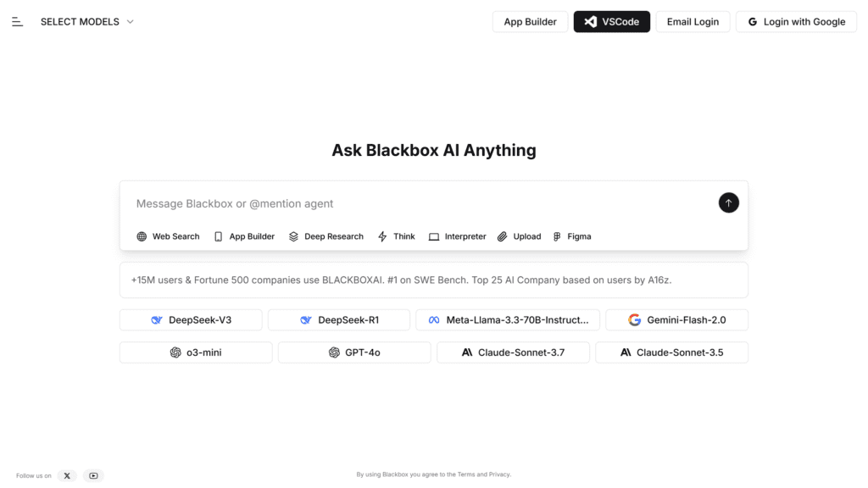
Task: Open the VSCode extension button
Action: pyautogui.click(x=612, y=21)
